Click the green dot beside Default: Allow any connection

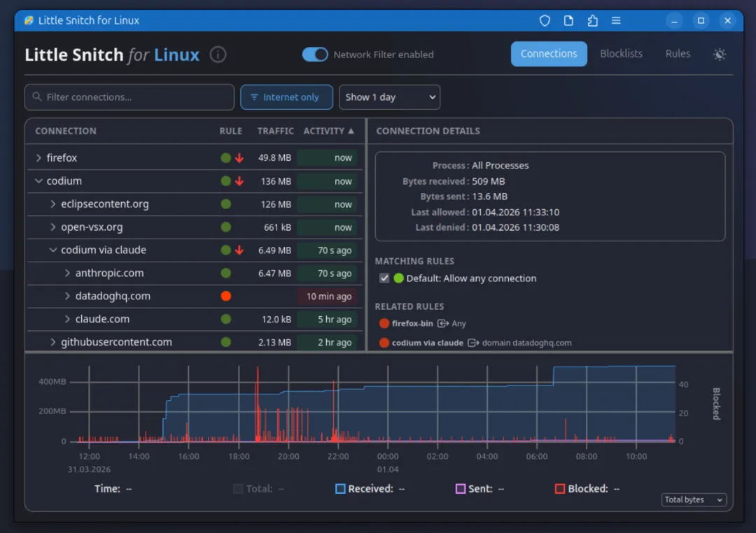tap(398, 278)
